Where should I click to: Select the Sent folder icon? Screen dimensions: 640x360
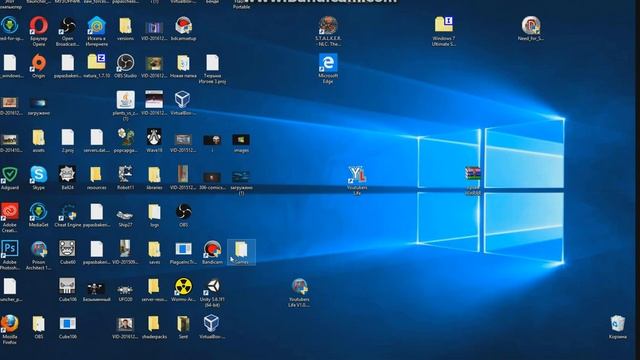click(183, 324)
